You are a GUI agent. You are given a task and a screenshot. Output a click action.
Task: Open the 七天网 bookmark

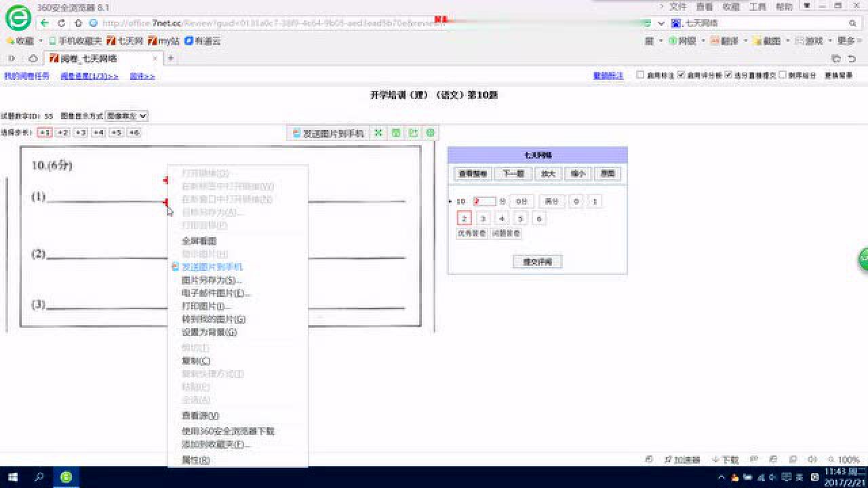(x=125, y=41)
